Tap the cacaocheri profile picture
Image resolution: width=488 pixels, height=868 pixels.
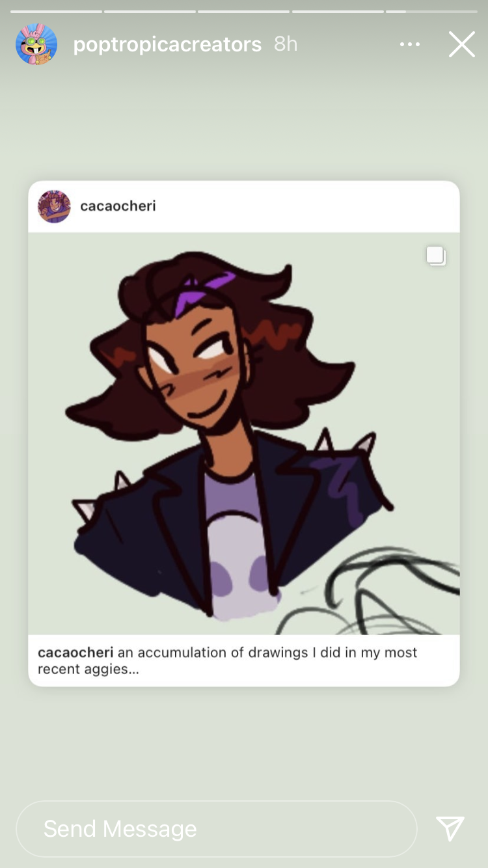coord(54,206)
